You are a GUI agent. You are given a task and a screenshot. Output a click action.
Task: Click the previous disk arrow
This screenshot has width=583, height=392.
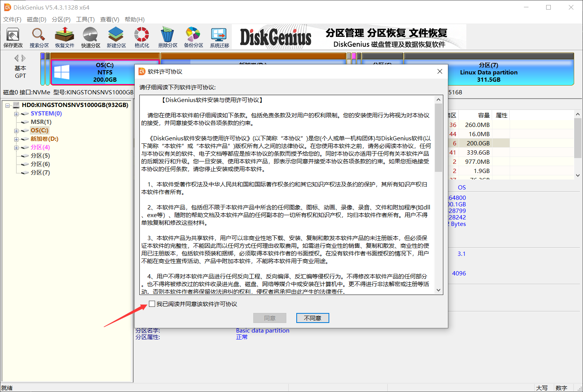[x=17, y=58]
